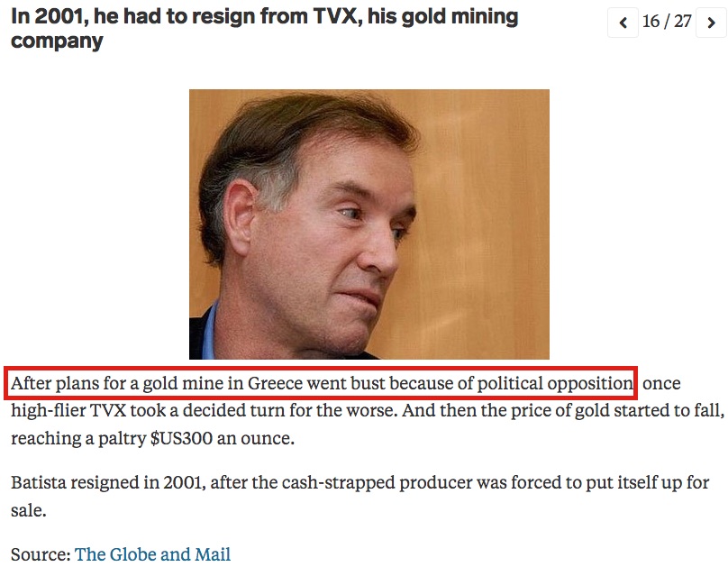Advance to the next slide arrow
Image resolution: width=728 pixels, height=576 pixels.
pyautogui.click(x=711, y=22)
